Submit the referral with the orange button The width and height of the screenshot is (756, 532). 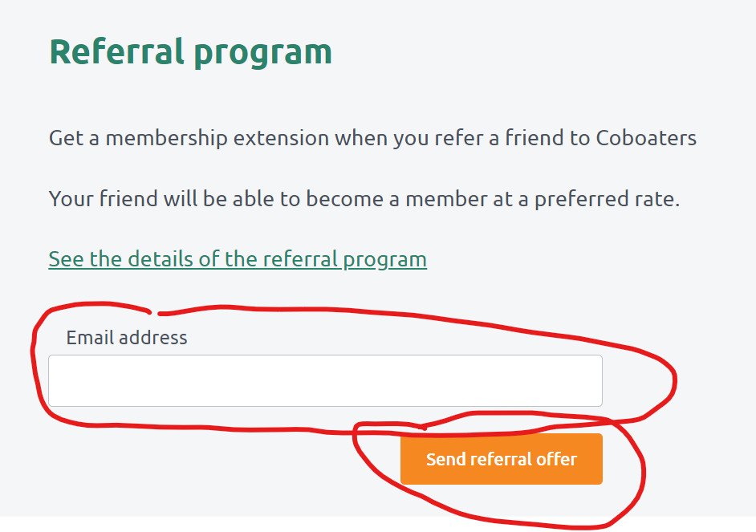(x=501, y=459)
